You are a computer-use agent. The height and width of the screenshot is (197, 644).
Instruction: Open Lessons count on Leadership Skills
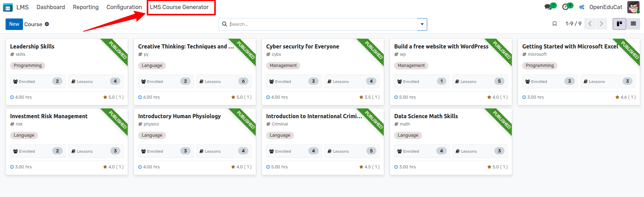click(96, 81)
